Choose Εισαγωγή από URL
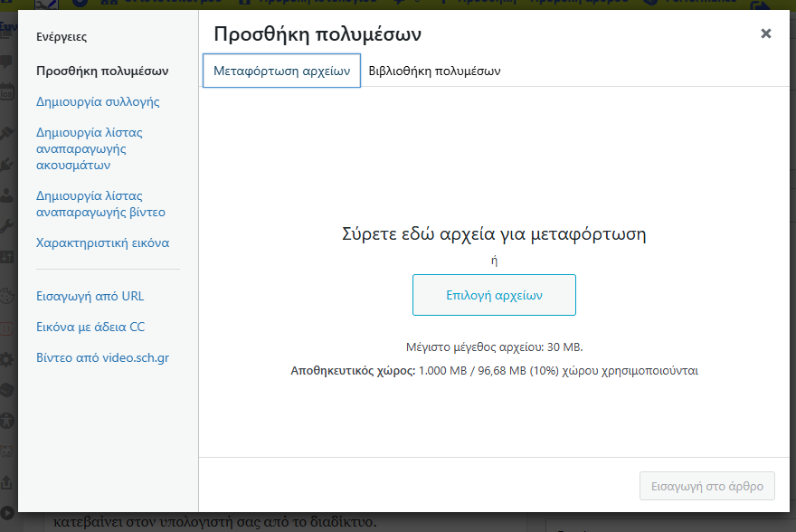796x532 pixels. click(x=90, y=296)
